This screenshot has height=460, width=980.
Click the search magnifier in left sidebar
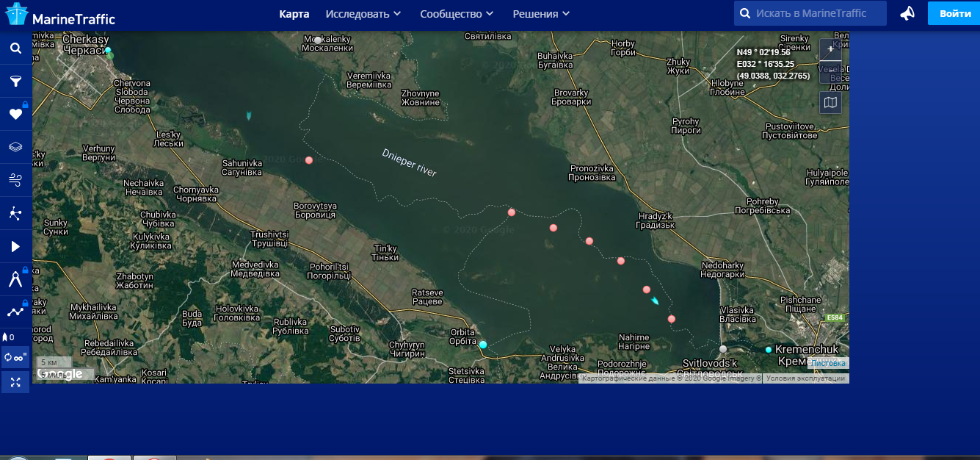click(15, 48)
